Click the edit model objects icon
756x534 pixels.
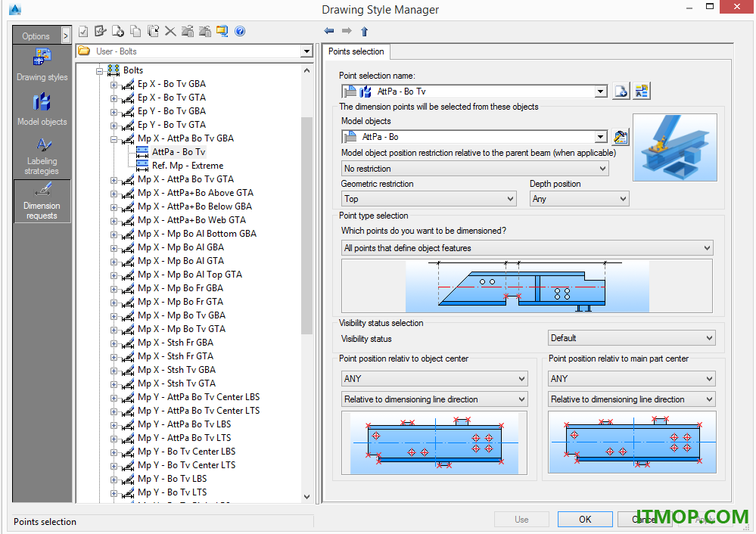click(621, 137)
